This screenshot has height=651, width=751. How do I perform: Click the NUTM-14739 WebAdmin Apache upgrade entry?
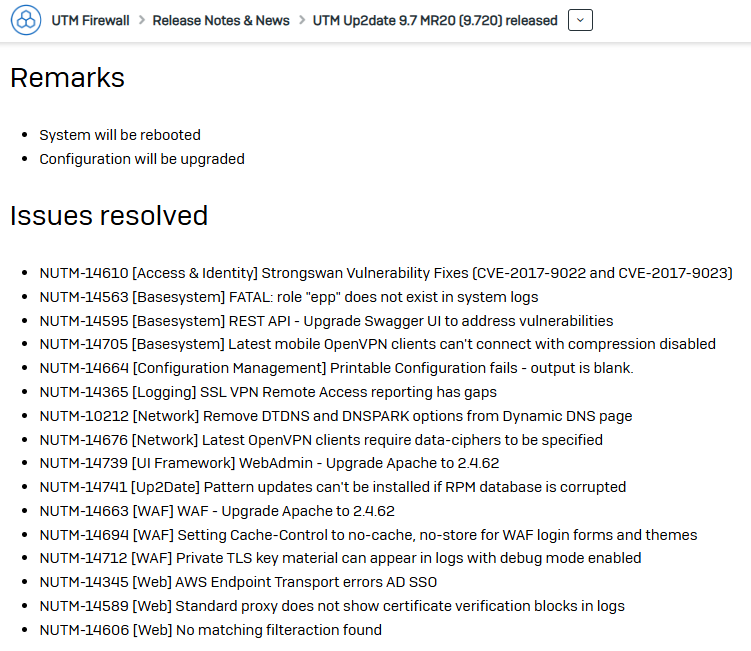point(269,463)
